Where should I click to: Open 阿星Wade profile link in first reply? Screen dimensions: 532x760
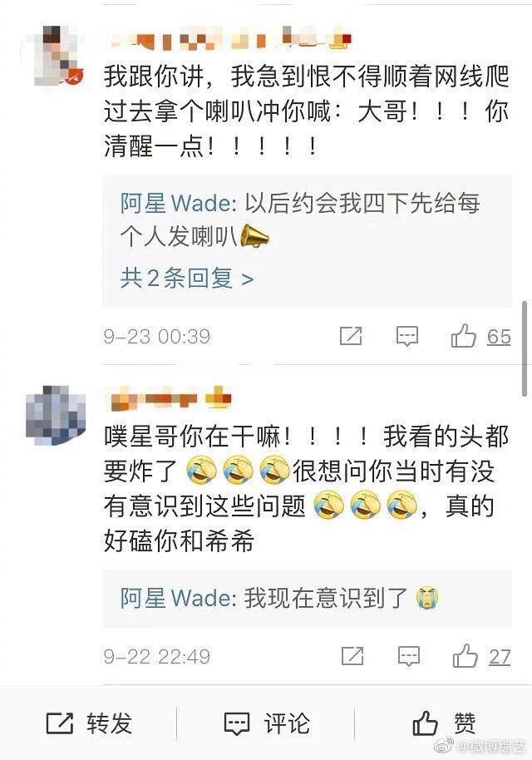[175, 203]
